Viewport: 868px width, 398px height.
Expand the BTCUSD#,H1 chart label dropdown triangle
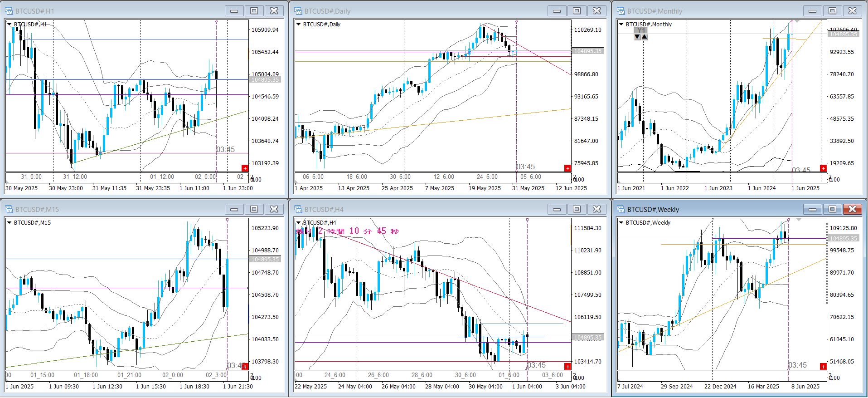9,24
